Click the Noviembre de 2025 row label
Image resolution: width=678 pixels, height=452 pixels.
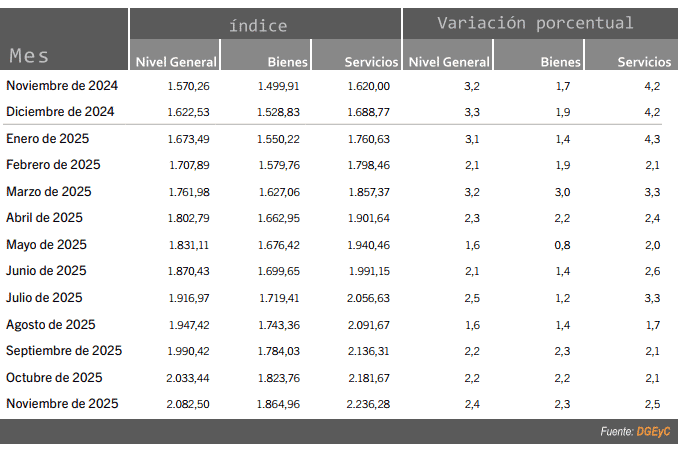62,403
